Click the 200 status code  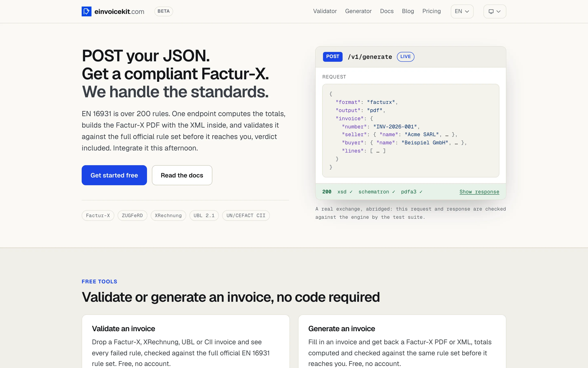pos(327,192)
